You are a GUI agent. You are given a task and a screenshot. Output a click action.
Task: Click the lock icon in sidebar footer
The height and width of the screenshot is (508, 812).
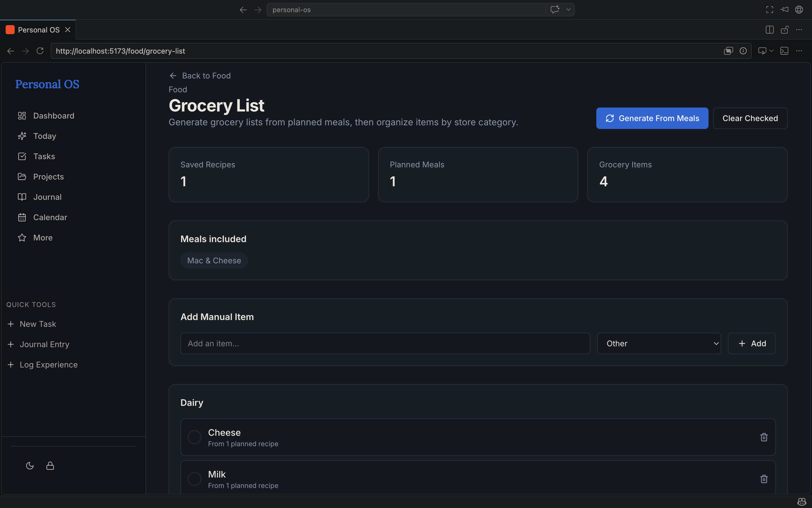click(50, 466)
